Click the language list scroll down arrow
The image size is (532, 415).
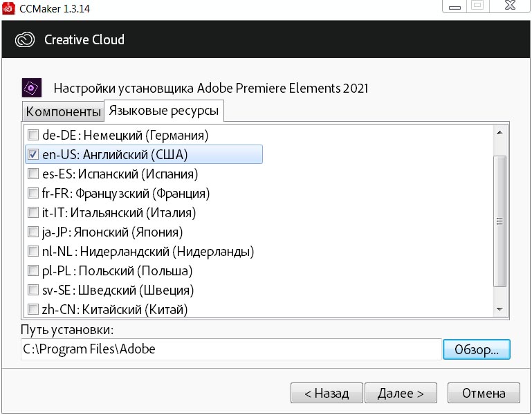[x=499, y=308]
